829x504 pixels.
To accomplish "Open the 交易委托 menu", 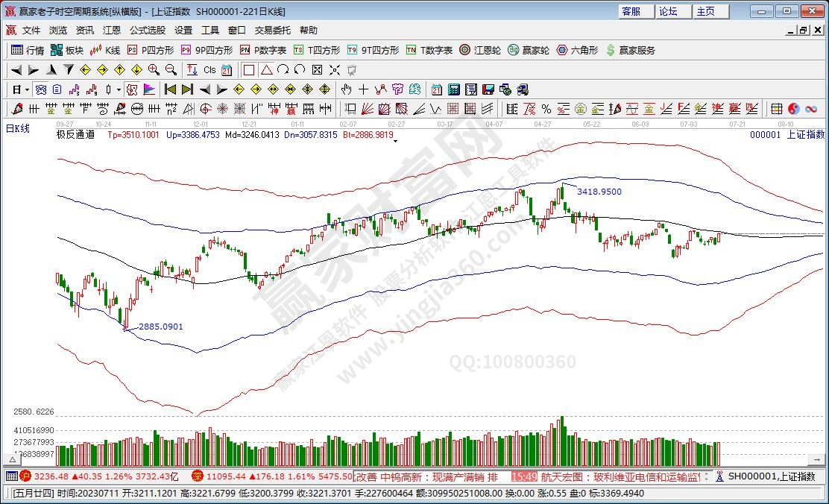I will [273, 31].
